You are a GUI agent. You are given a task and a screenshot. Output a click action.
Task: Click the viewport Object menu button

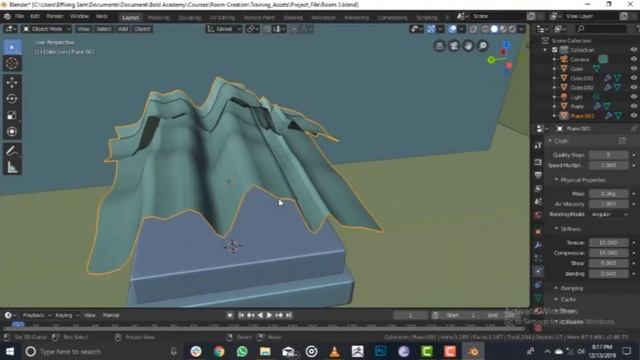click(x=142, y=29)
